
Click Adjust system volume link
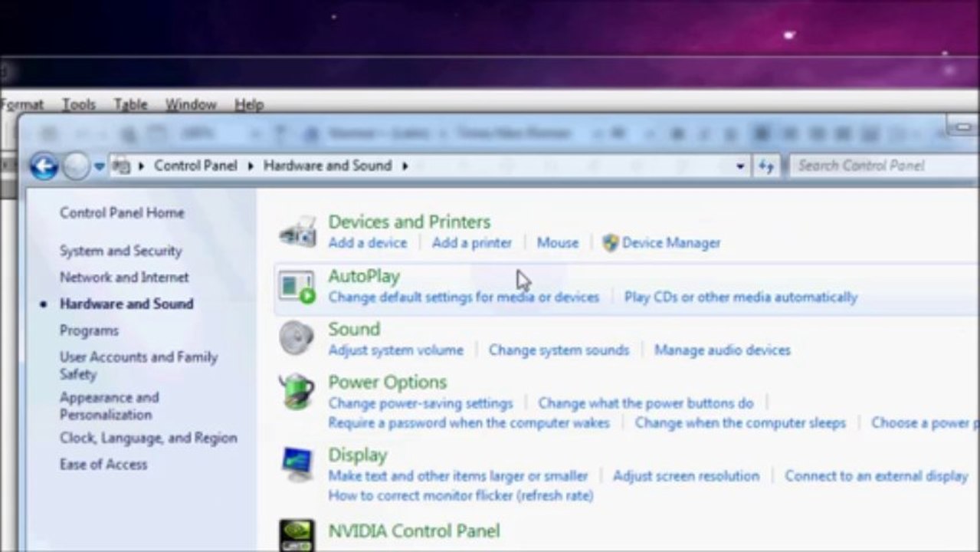click(395, 350)
